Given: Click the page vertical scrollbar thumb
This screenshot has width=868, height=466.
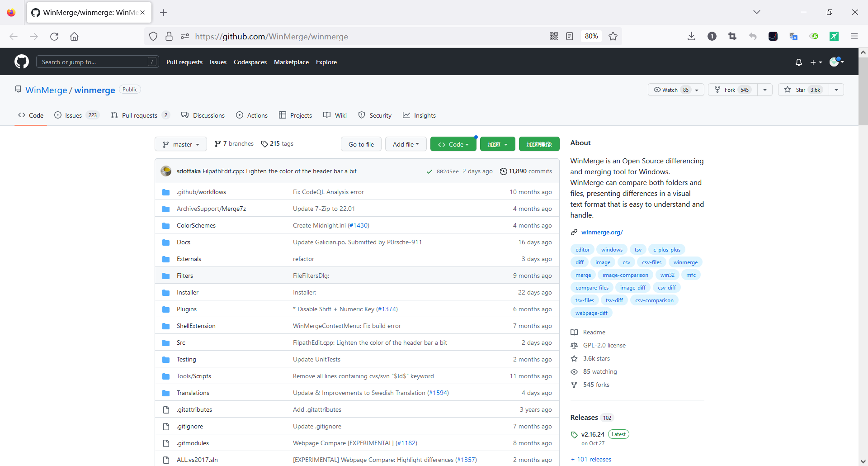Looking at the screenshot, I should click(863, 90).
